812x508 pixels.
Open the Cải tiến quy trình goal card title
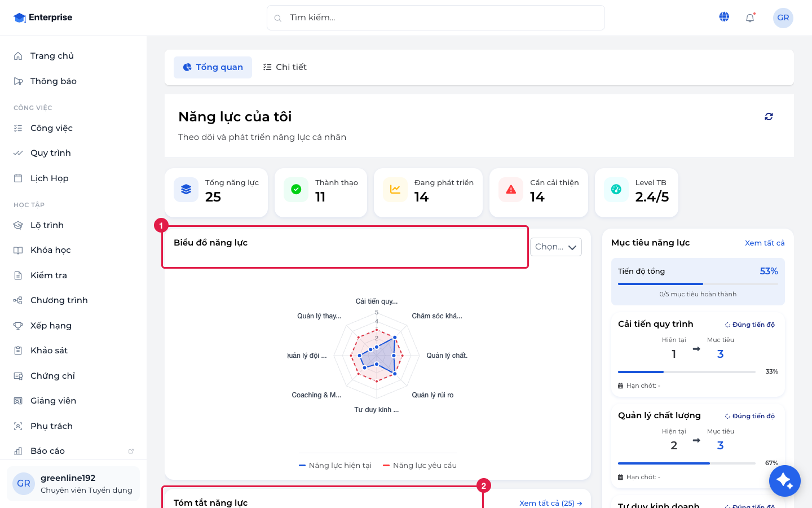point(656,324)
